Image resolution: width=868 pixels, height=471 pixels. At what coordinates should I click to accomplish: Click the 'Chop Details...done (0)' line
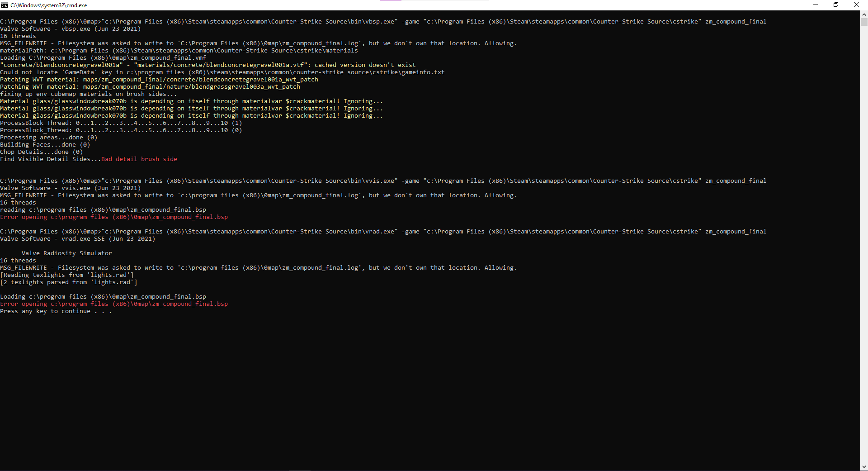pos(42,152)
